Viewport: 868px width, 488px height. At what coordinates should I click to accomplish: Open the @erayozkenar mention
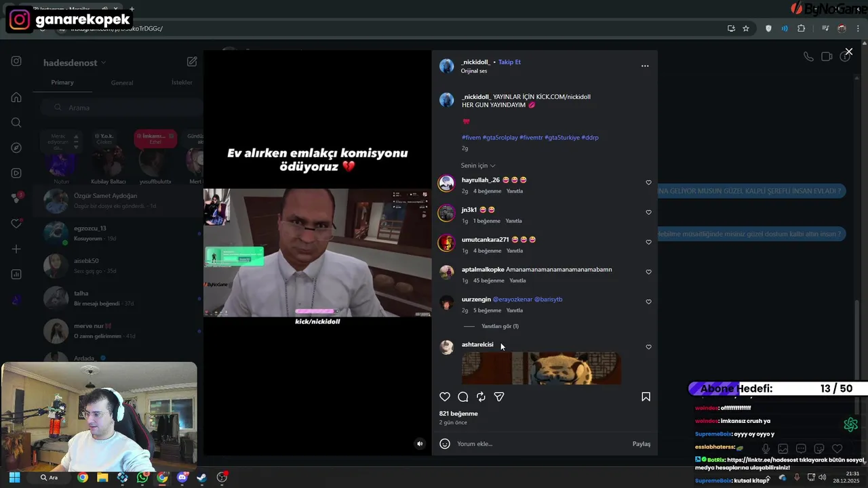click(513, 299)
